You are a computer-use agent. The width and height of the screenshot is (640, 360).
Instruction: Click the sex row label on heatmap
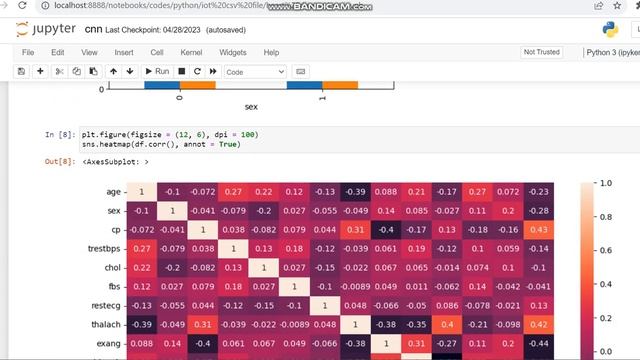tap(114, 211)
